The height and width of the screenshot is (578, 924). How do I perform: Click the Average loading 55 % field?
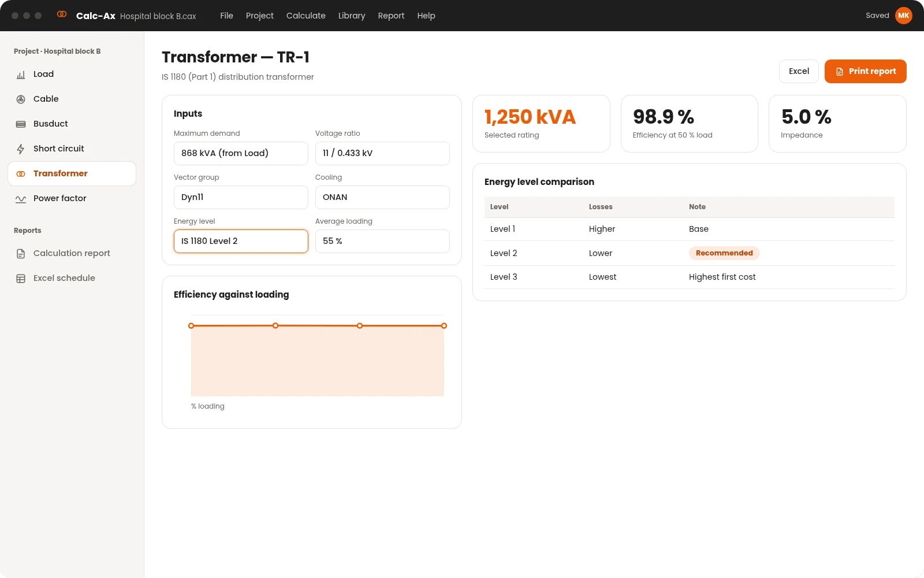(x=382, y=241)
